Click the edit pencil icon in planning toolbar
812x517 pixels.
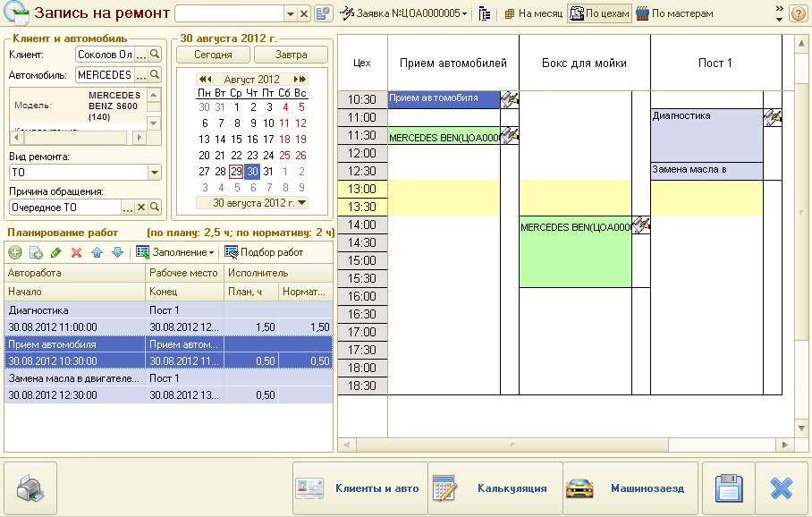coord(56,253)
